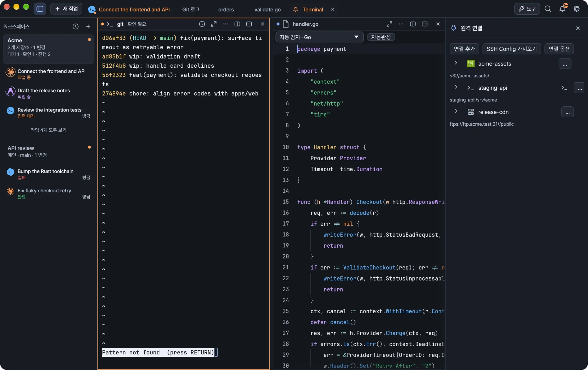This screenshot has width=588, height=370.
Task: Expand the git terminal pane to fullscreen
Action: point(214,24)
